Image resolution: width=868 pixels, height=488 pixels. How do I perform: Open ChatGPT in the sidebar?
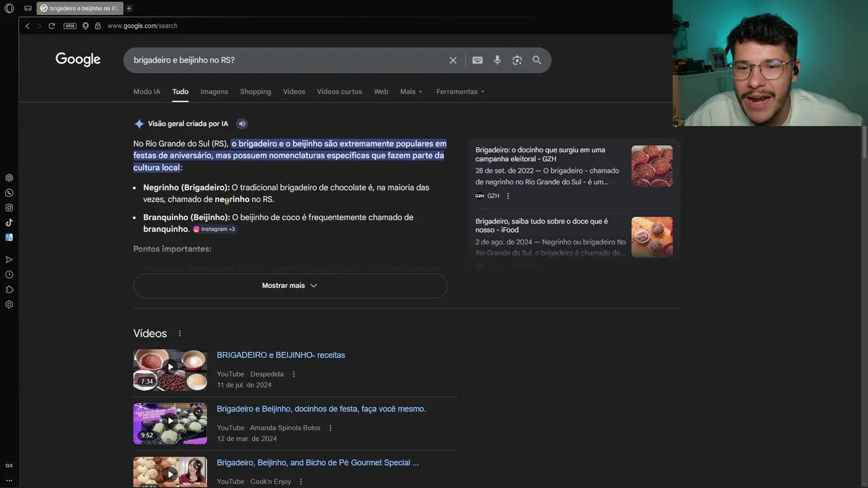9,178
